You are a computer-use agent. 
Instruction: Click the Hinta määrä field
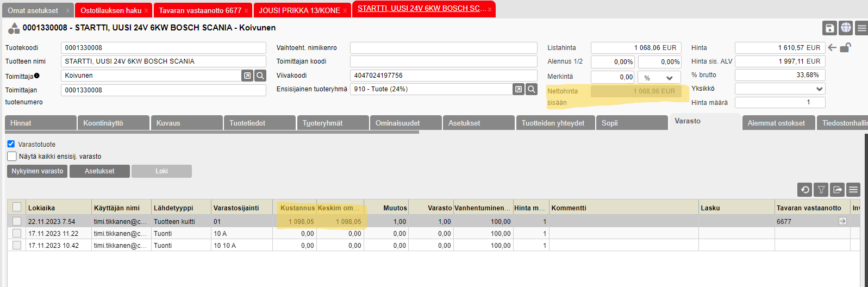coord(780,102)
